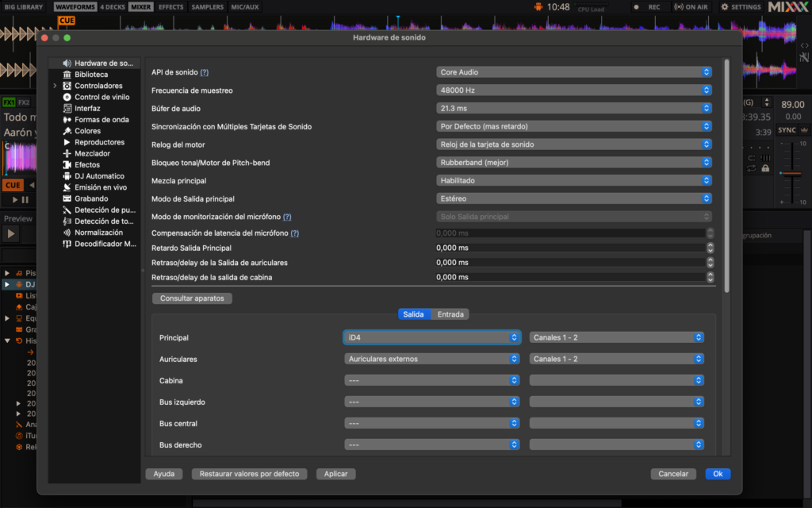Screen dimensions: 812x508
Task: Click the Emisión en vivo broadcast icon
Action: tap(67, 187)
